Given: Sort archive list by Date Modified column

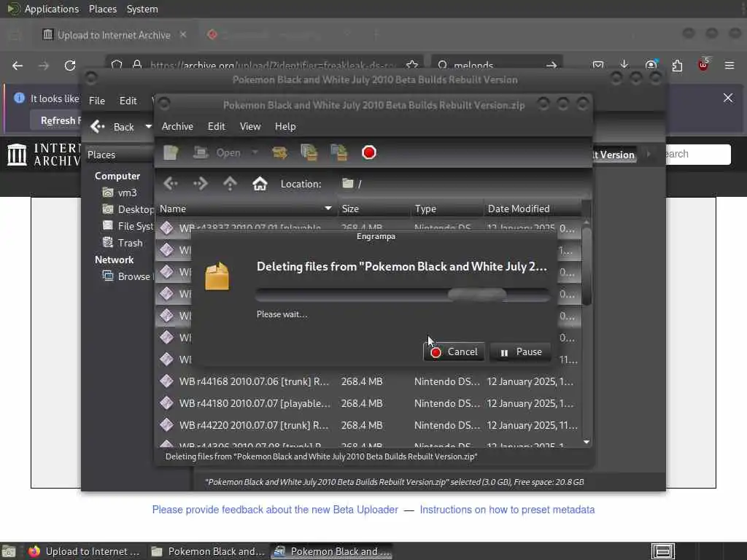Looking at the screenshot, I should 533,209.
